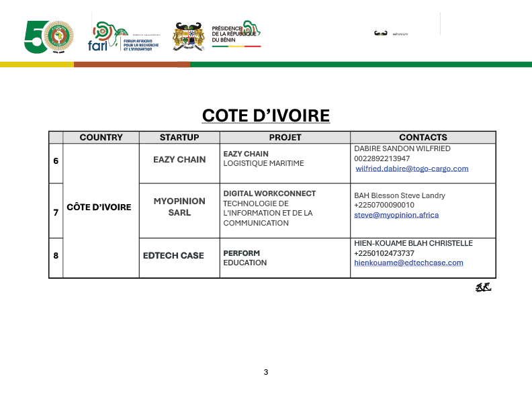Select the LOGISTIQUE MARITIME project text
This screenshot has height=411, width=532.
[263, 163]
